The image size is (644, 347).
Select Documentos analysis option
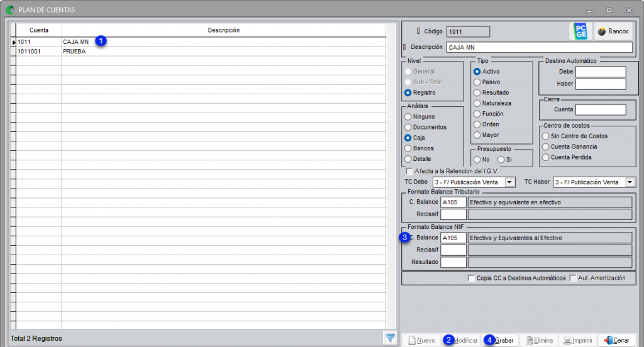coord(408,128)
